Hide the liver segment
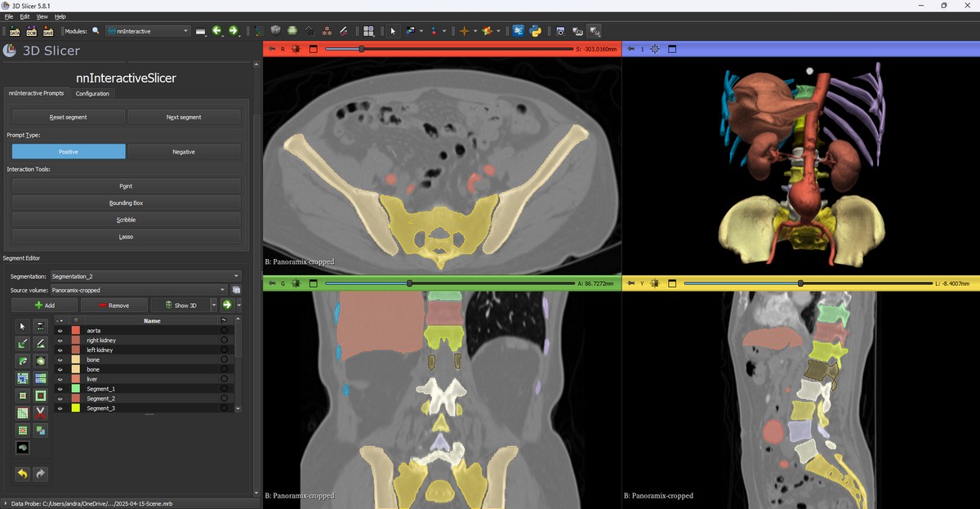Viewport: 980px width, 509px height. (x=60, y=379)
